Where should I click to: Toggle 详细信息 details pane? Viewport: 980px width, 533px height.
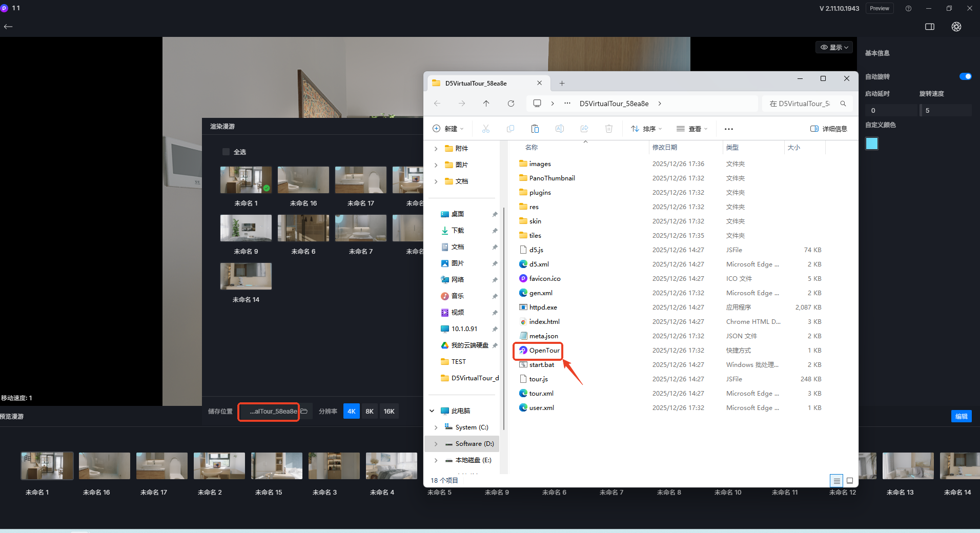[828, 129]
